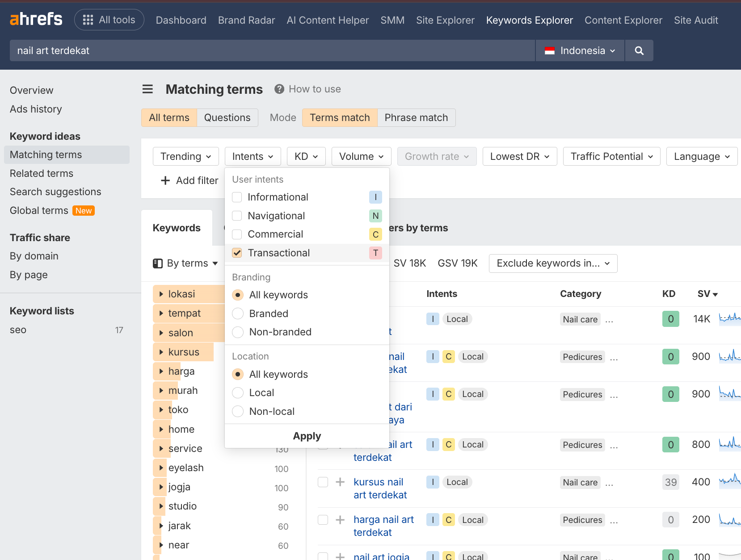Uncheck the Transactional intent

click(x=236, y=253)
